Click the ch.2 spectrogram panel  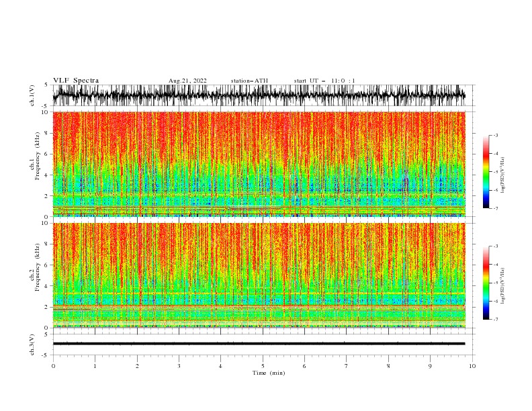tap(259, 275)
